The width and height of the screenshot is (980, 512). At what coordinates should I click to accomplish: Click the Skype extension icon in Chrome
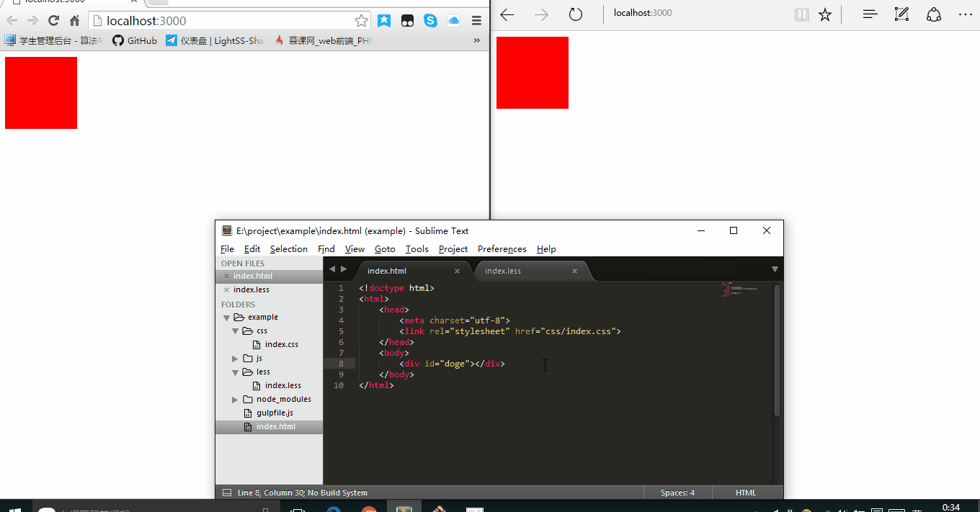pos(431,21)
